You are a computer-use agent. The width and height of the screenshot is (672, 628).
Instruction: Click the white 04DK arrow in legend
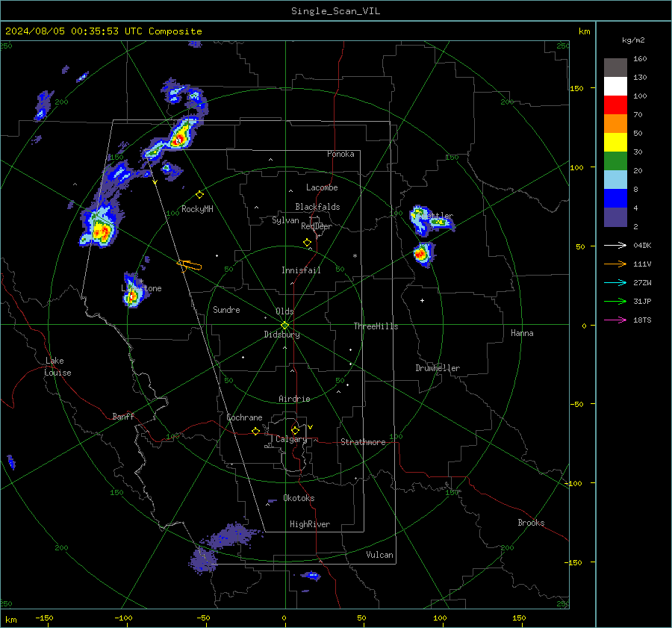(615, 245)
